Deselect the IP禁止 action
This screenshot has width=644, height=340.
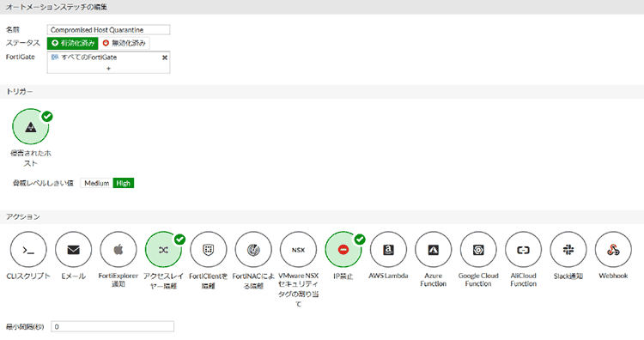(343, 250)
